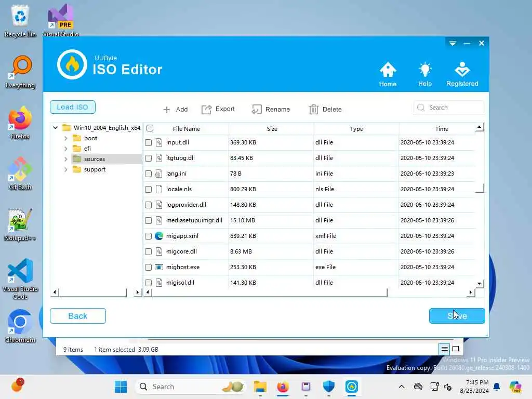This screenshot has width=532, height=399.
Task: Click the Save button
Action: pos(457,316)
